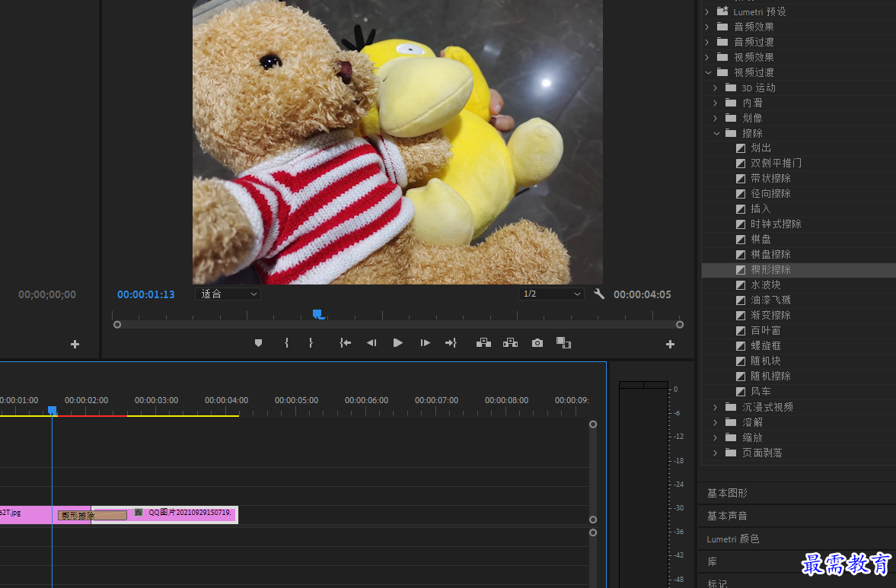
Task: Open monitor settings wrench icon
Action: [599, 294]
